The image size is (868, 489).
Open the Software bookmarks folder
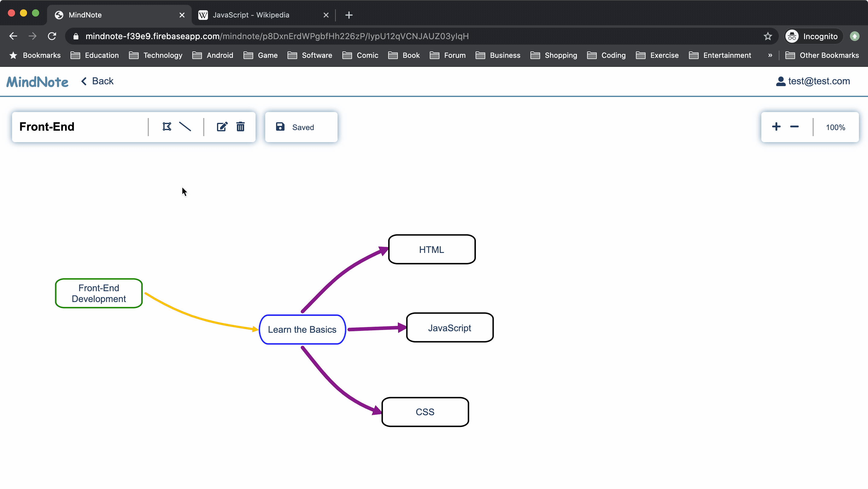[310, 55]
